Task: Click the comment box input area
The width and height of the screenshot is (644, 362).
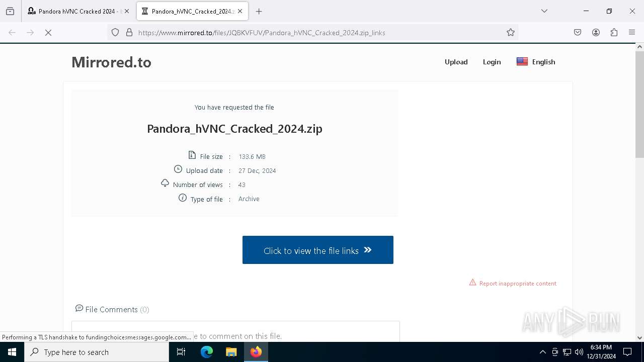Action: [x=235, y=331]
